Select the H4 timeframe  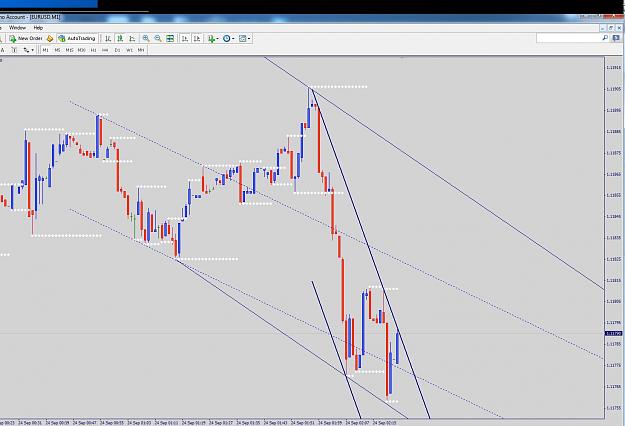pyautogui.click(x=105, y=50)
